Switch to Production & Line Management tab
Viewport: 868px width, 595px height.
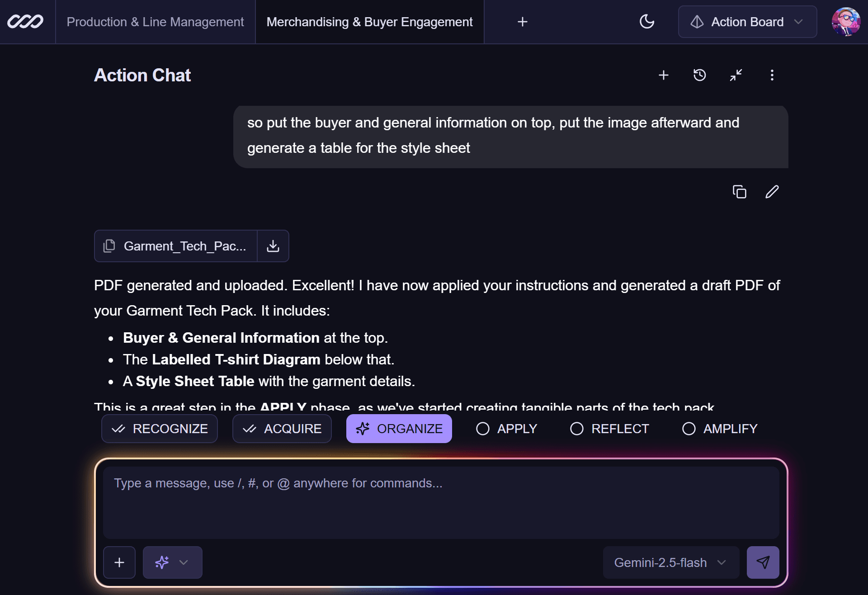click(x=155, y=22)
